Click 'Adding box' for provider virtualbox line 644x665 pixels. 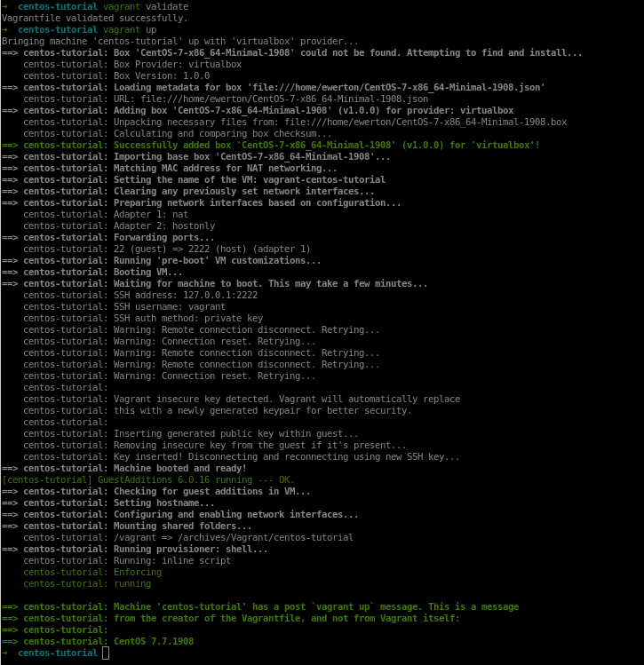click(x=258, y=111)
